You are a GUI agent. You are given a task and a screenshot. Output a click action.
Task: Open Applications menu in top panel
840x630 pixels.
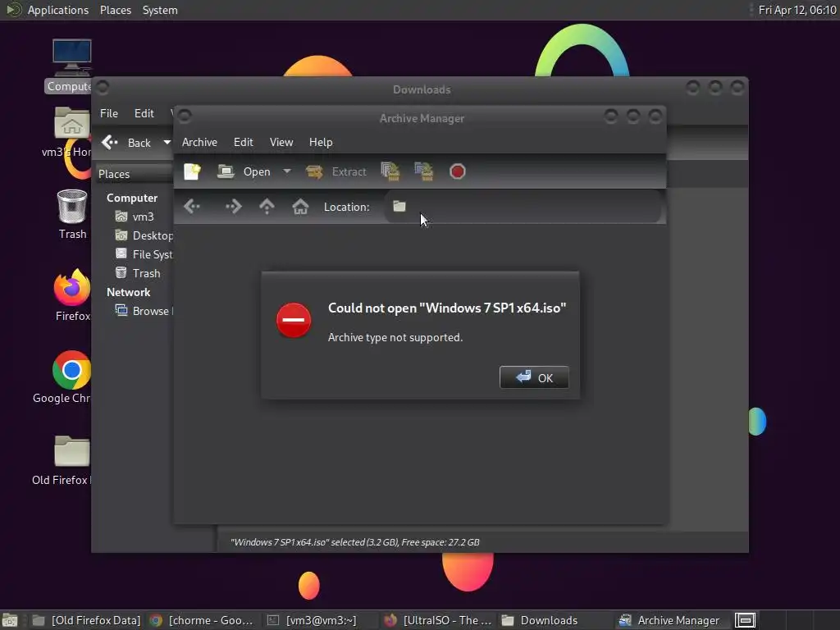pyautogui.click(x=58, y=10)
